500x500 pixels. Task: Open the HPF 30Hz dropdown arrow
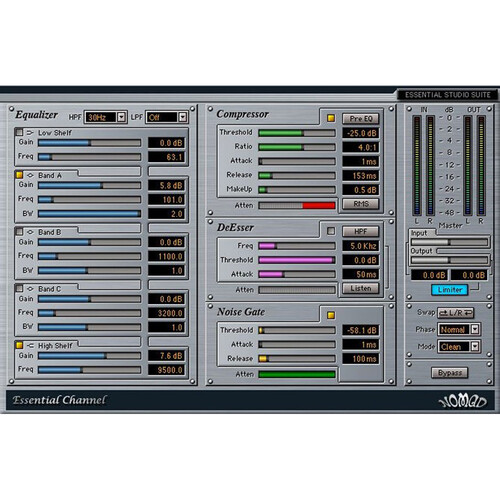pyautogui.click(x=121, y=117)
